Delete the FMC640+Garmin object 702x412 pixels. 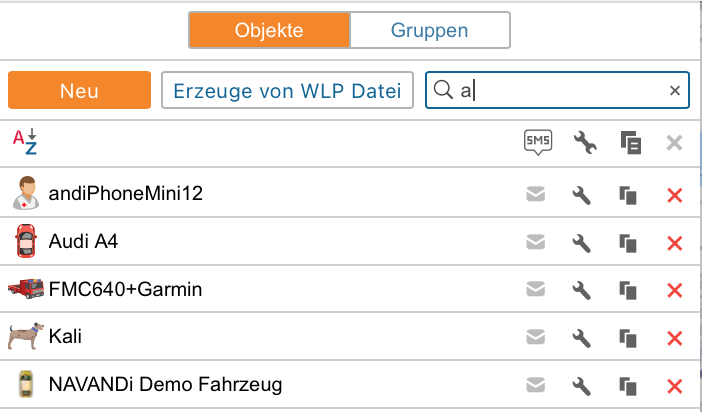pyautogui.click(x=674, y=291)
